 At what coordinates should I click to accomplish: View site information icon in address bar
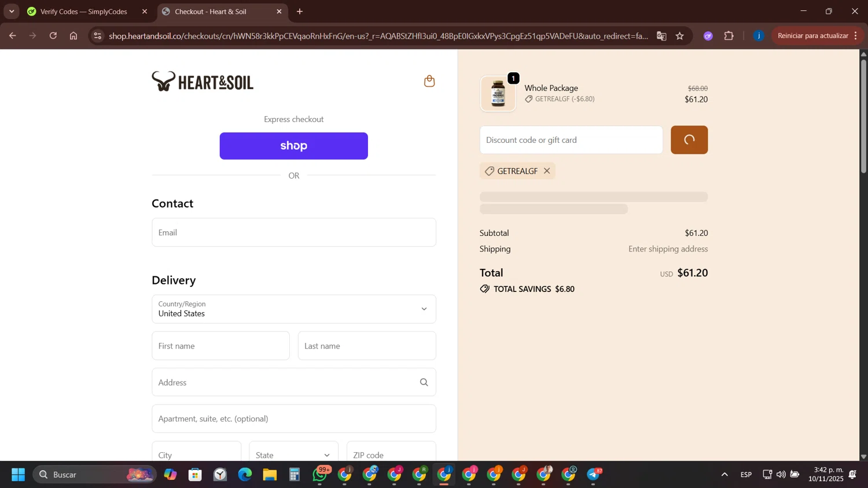[98, 36]
